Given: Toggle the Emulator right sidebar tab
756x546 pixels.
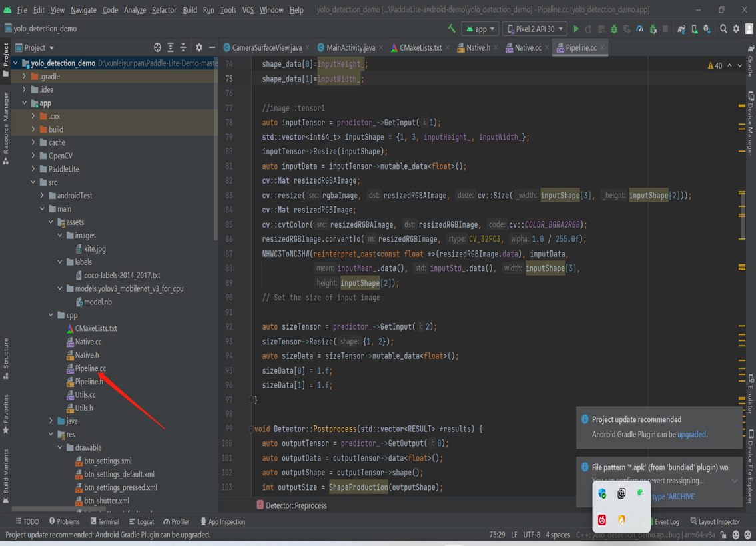Looking at the screenshot, I should tap(751, 394).
